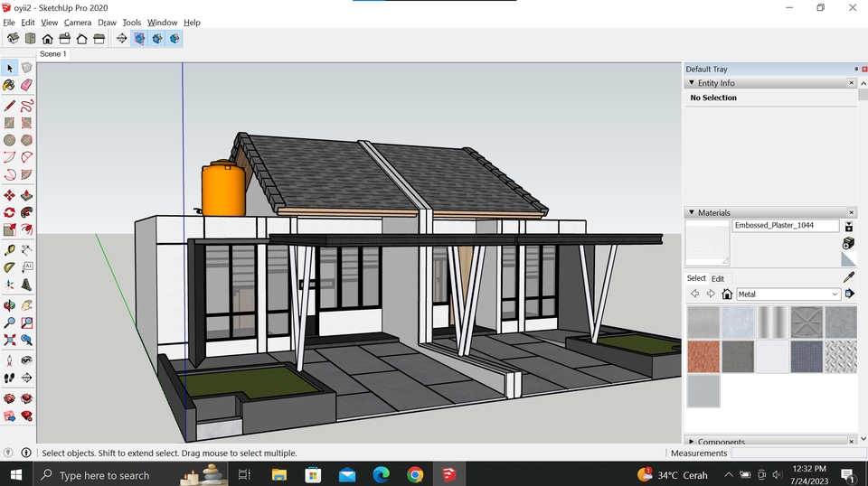Select the Tape Measure tool
868x486 pixels.
[9, 250]
